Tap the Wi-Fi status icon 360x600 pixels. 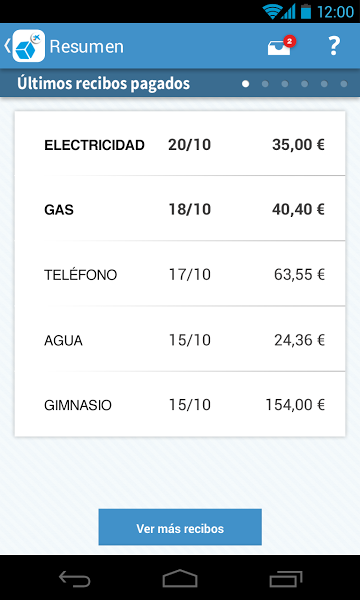tap(272, 11)
